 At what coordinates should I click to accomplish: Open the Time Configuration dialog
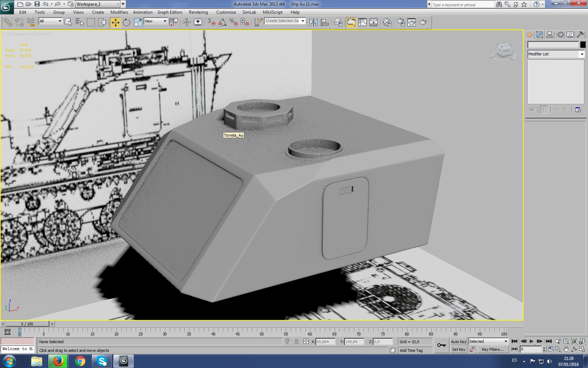551,349
